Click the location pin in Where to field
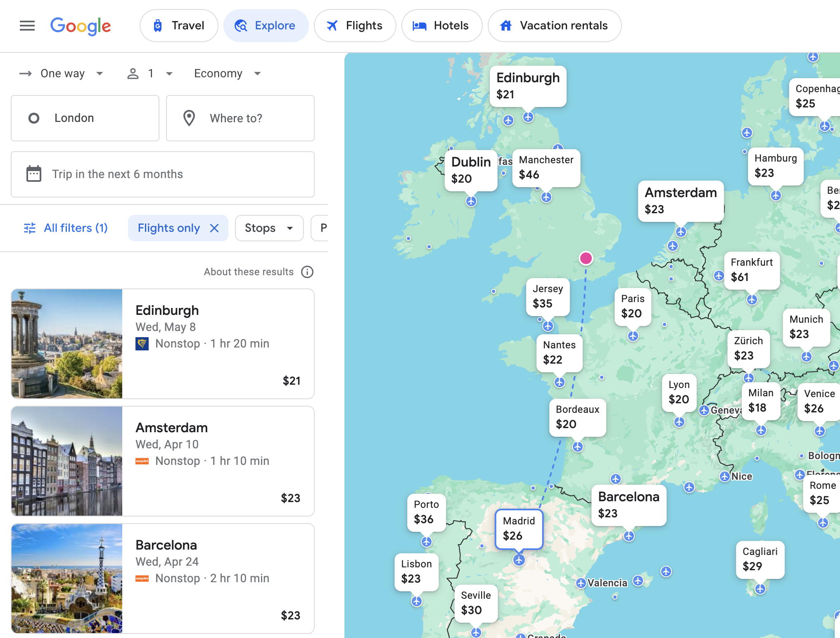 tap(189, 118)
